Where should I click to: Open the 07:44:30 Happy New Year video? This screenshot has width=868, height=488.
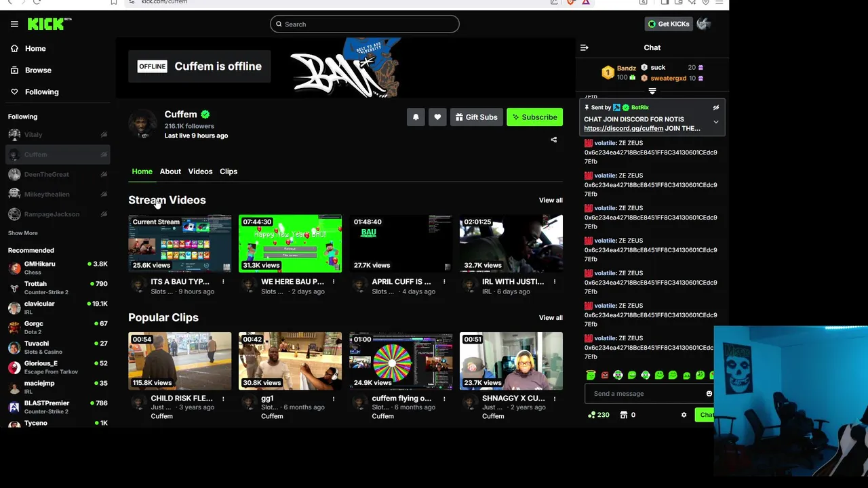(290, 243)
